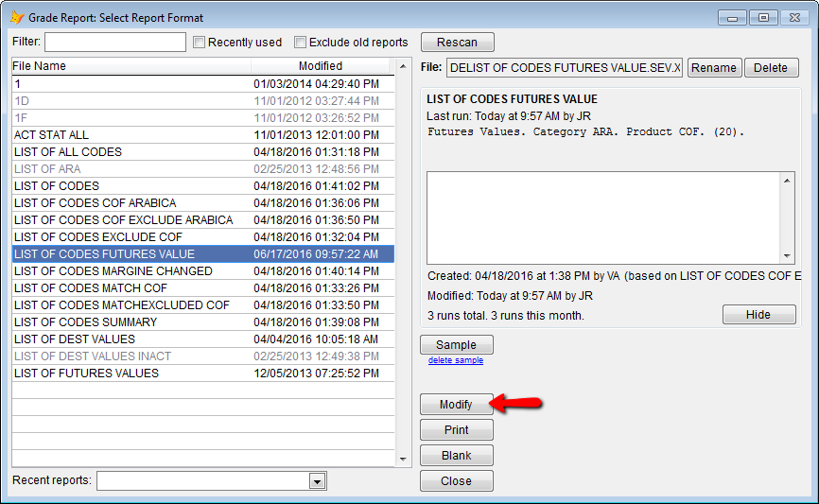Viewport: 819px width, 504px height.
Task: Select the row named exactly LIST OF DEST VALUES
Action: pos(203,339)
